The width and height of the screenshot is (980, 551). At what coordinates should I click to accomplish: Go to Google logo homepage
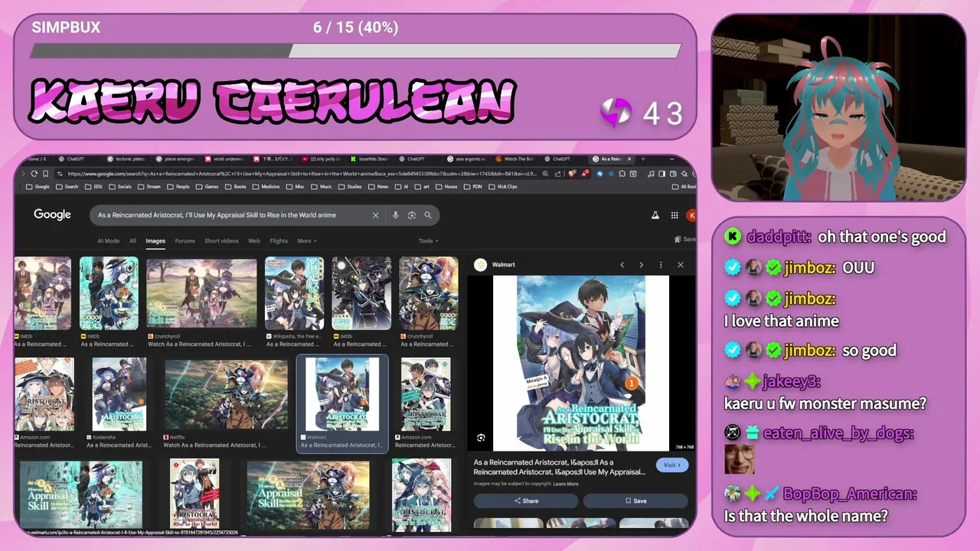[52, 215]
